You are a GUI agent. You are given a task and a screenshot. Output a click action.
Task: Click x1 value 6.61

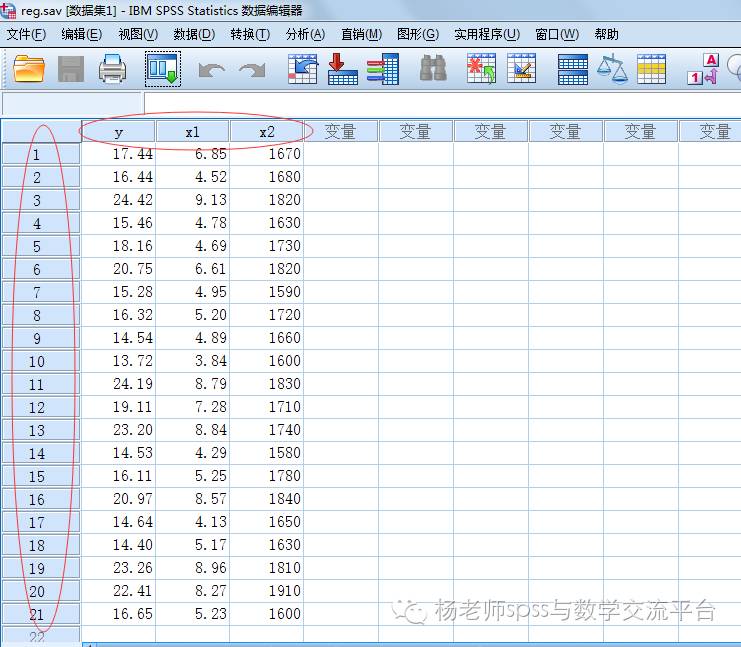point(193,269)
